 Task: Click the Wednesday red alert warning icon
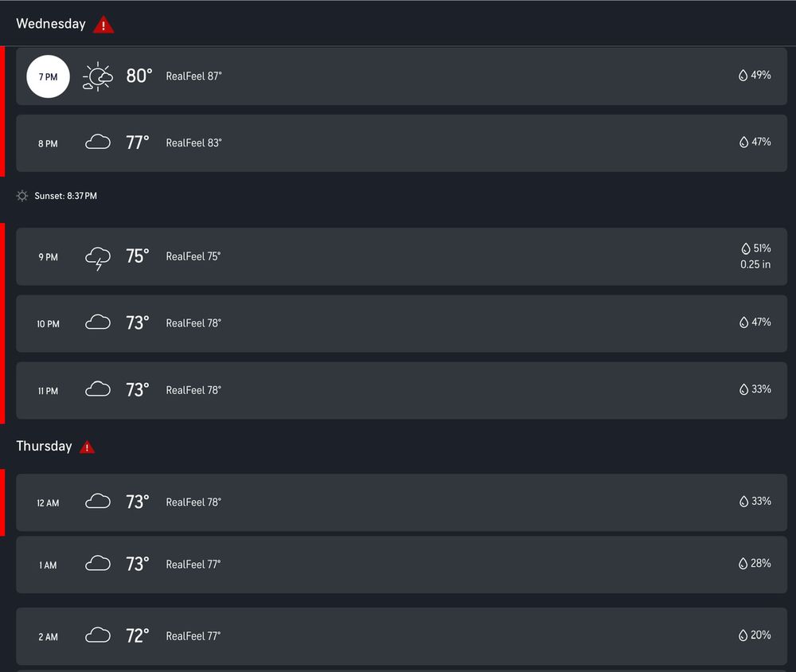[103, 25]
